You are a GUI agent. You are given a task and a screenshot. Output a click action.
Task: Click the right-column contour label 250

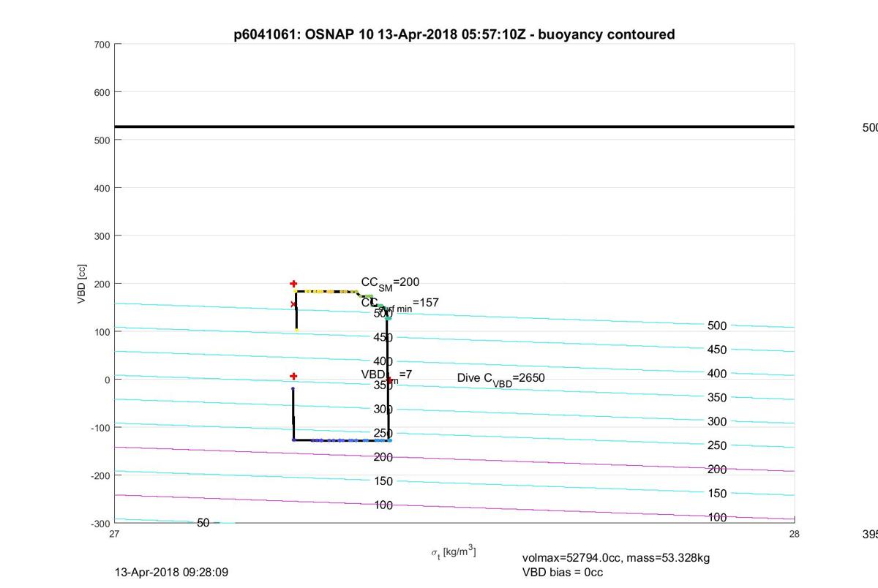[718, 445]
